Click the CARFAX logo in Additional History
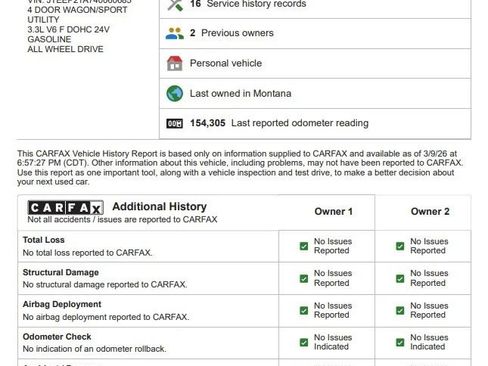 click(x=66, y=207)
